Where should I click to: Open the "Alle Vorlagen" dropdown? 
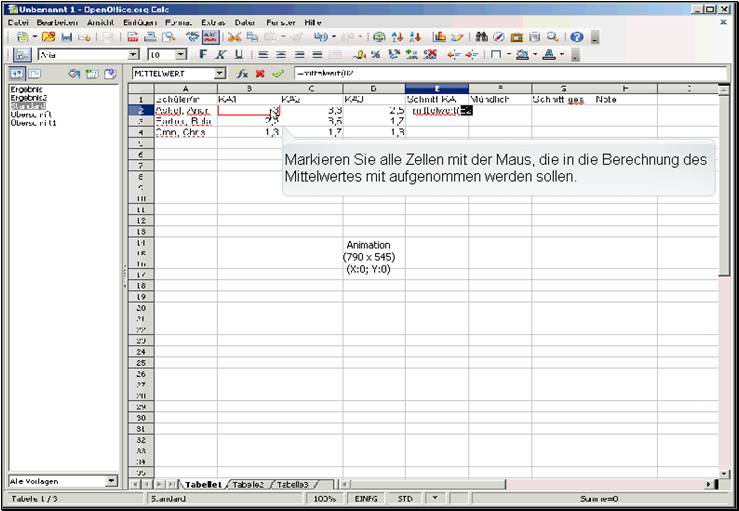(x=112, y=481)
